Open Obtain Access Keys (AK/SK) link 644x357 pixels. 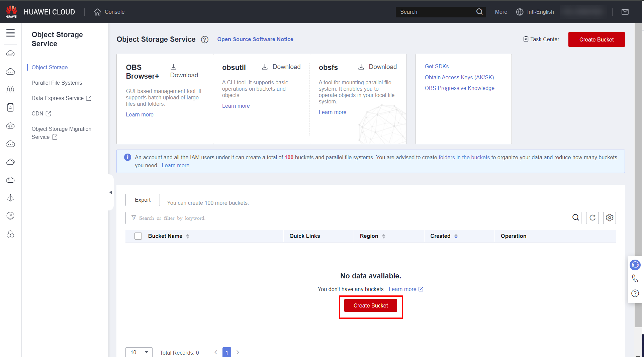point(459,77)
